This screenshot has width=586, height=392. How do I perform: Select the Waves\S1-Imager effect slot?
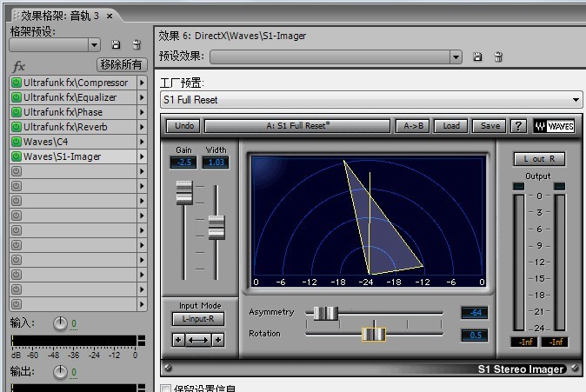tap(73, 156)
